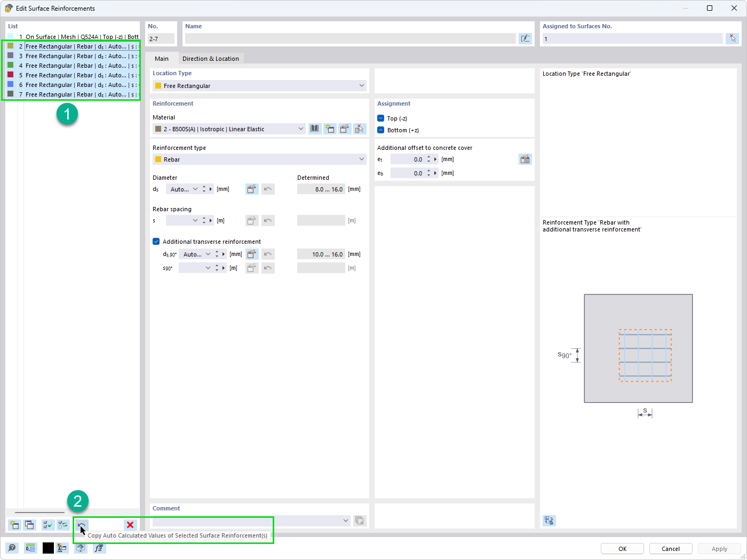Click the concrete cover offset settings icon

tap(525, 159)
